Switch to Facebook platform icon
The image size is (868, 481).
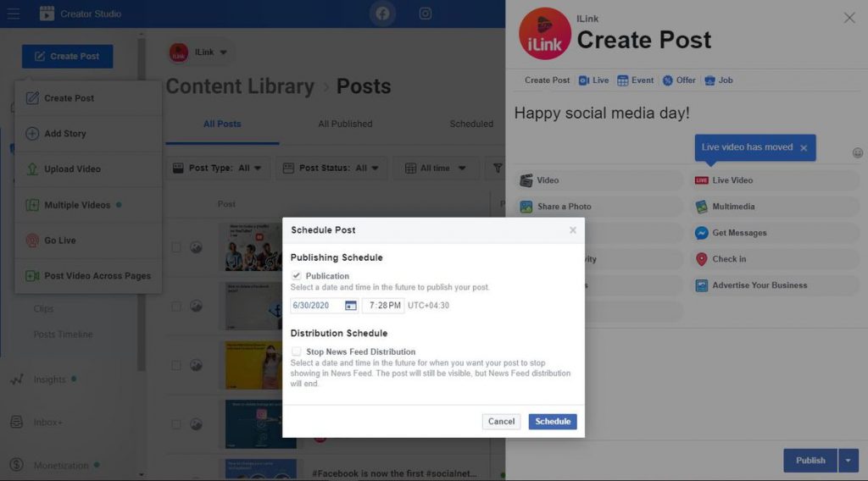tap(382, 14)
